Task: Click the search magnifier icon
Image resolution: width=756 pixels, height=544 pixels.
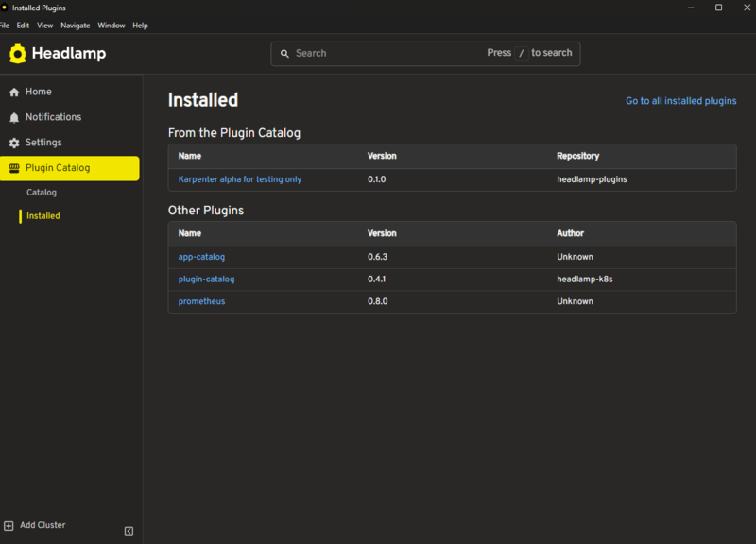Action: (x=285, y=54)
